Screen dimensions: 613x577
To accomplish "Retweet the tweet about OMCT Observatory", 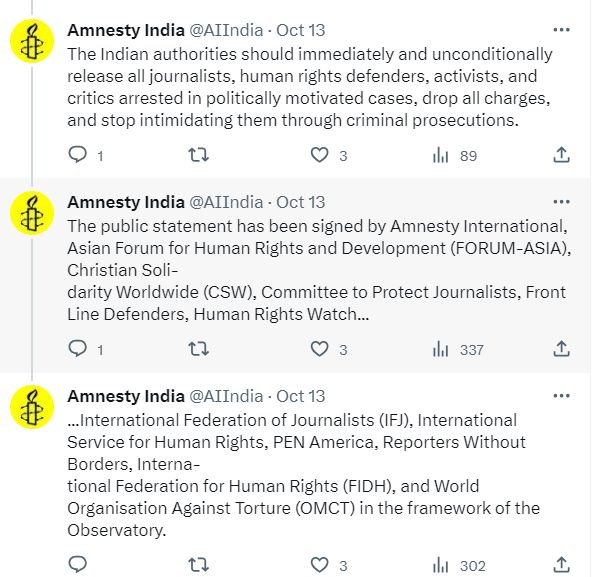I will [x=199, y=565].
